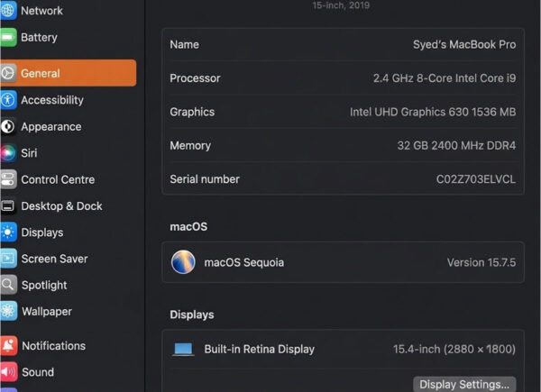The height and width of the screenshot is (392, 541).
Task: Select Control Centre label in sidebar
Action: pos(58,179)
